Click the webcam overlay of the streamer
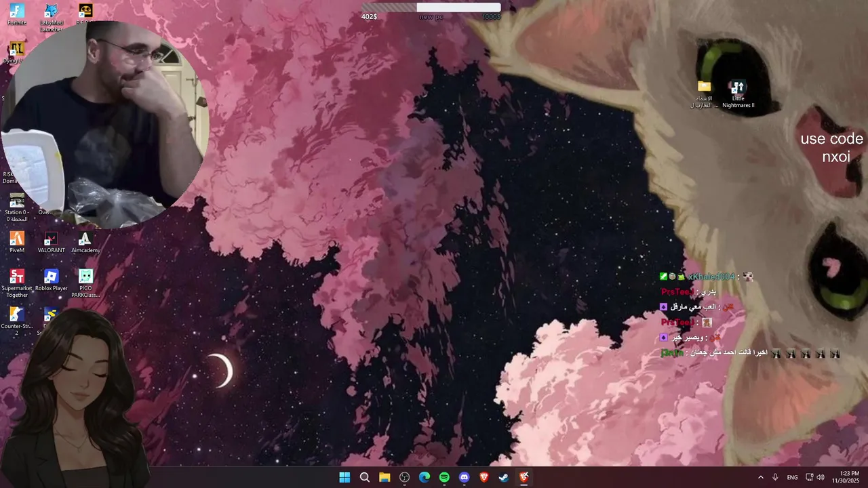868x488 pixels. pyautogui.click(x=105, y=123)
